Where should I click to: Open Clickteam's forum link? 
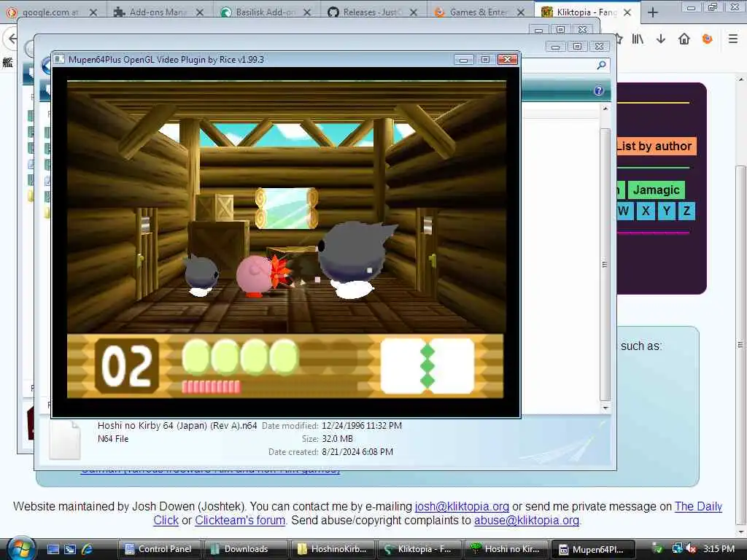(239, 521)
